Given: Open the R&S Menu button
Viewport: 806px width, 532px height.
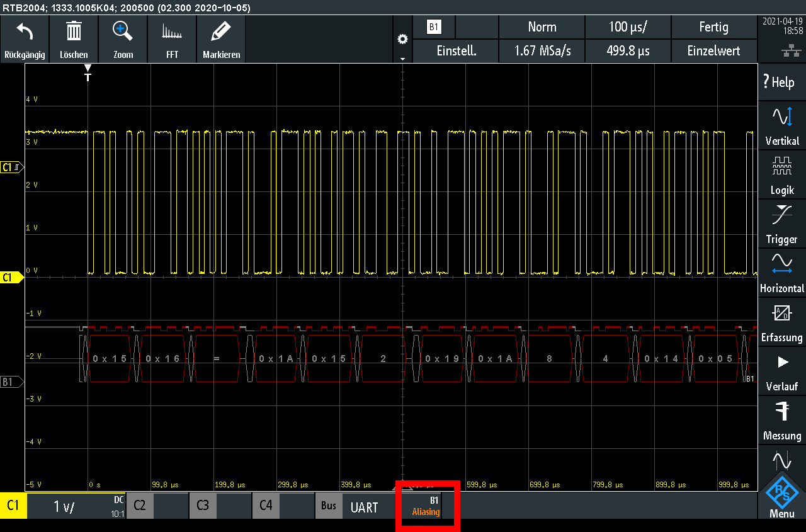Looking at the screenshot, I should tap(781, 495).
